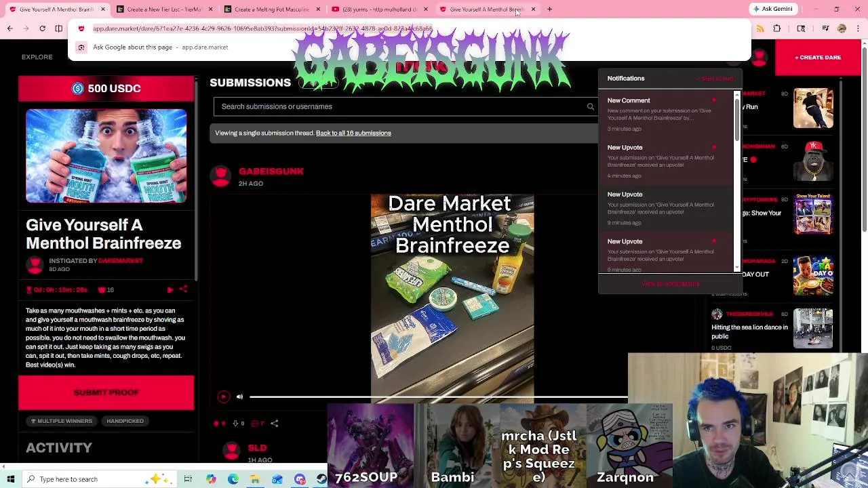Open the New Comment notification
868x488 pixels.
tap(665, 114)
